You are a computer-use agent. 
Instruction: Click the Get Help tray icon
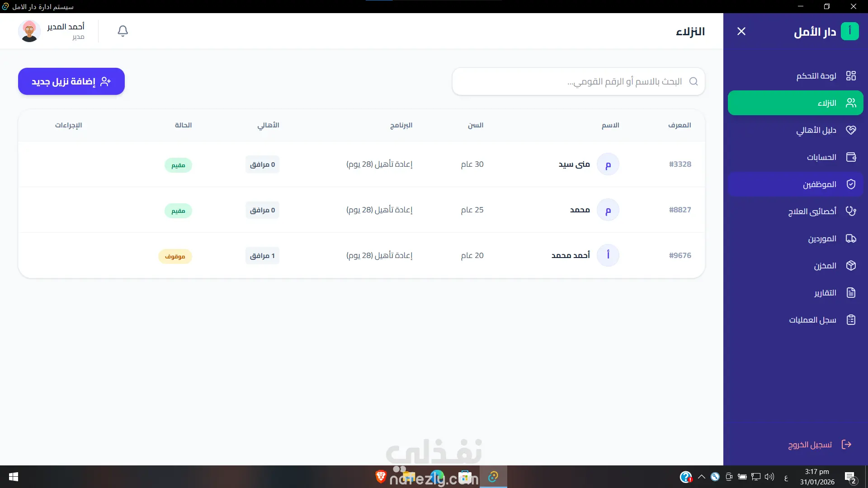click(x=686, y=477)
